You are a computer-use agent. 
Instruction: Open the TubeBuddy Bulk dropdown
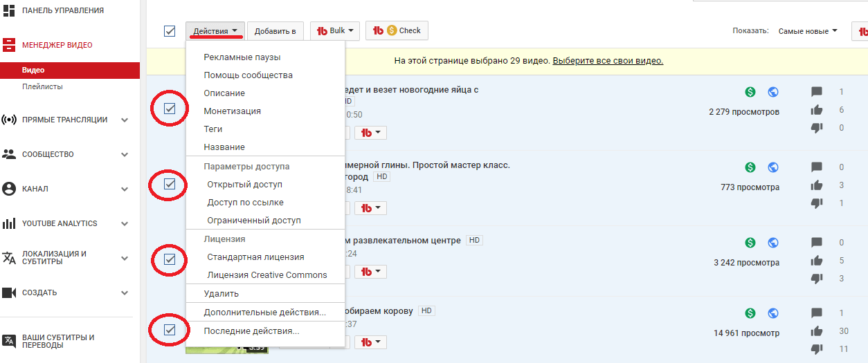(335, 30)
